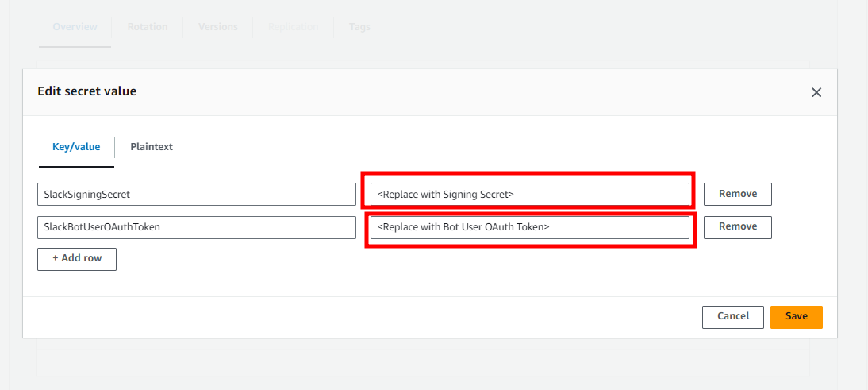Viewport: 868px width, 390px height.
Task: Open the Replication tab
Action: coord(293,27)
